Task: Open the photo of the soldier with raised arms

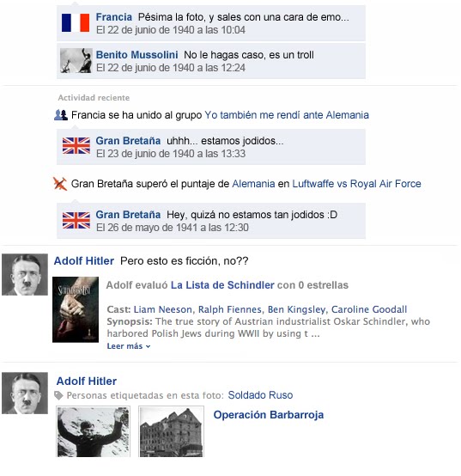Action: pyautogui.click(x=93, y=431)
